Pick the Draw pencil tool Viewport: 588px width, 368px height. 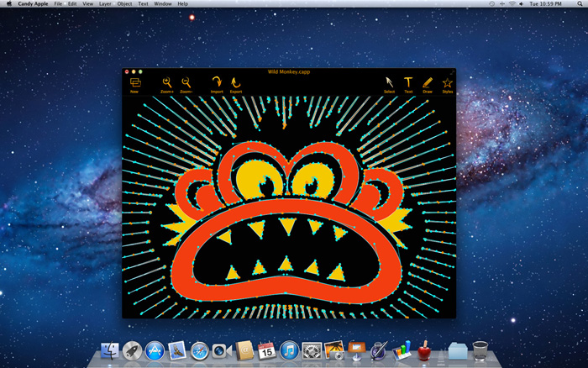428,85
